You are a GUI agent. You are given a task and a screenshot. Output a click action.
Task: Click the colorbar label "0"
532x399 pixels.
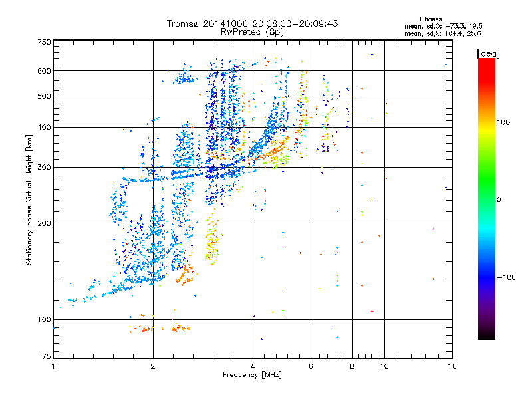click(x=499, y=200)
